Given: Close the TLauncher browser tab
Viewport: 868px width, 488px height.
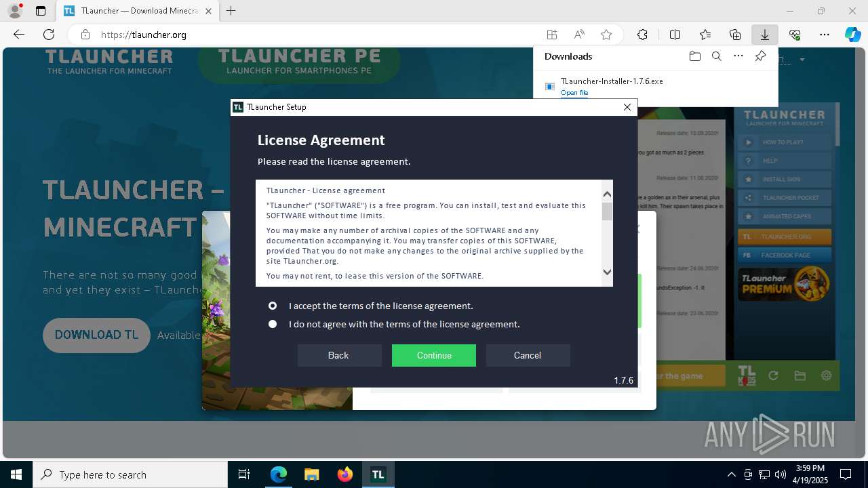Looking at the screenshot, I should [x=209, y=11].
